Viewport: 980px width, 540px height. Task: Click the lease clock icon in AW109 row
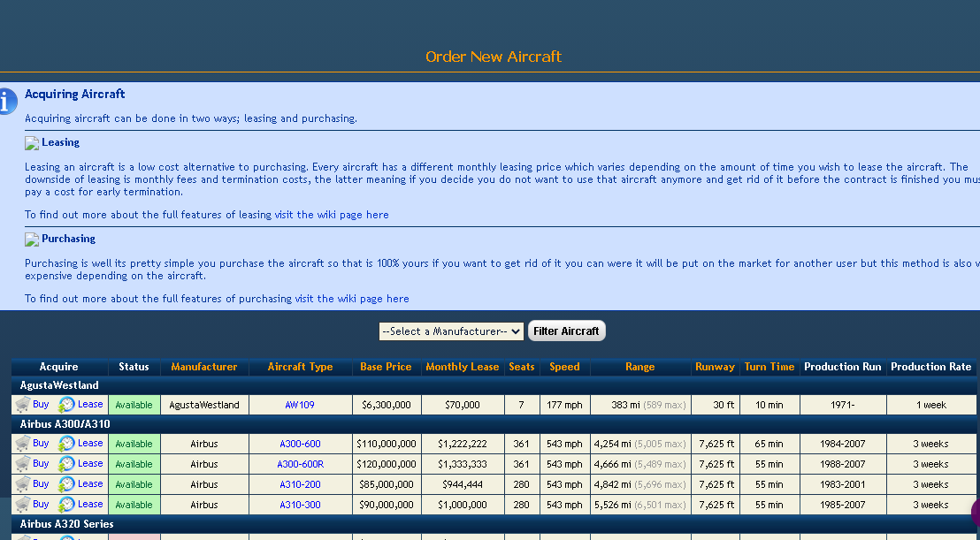[x=66, y=405]
